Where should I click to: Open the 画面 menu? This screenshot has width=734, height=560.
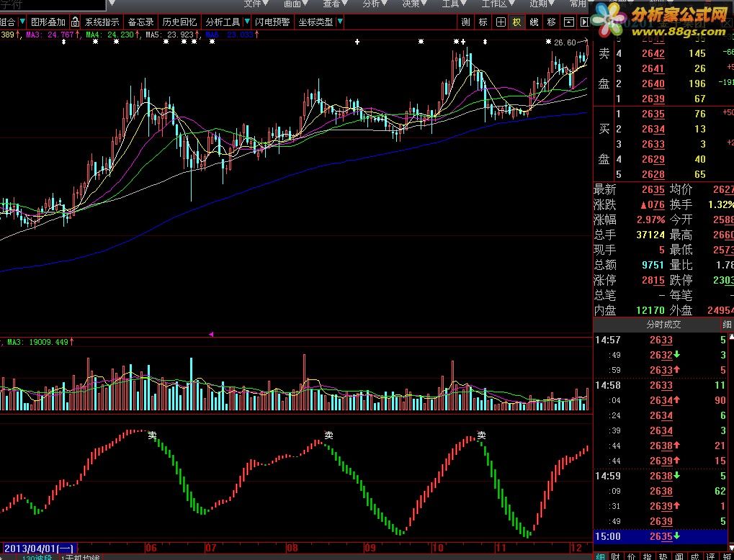coord(296,4)
